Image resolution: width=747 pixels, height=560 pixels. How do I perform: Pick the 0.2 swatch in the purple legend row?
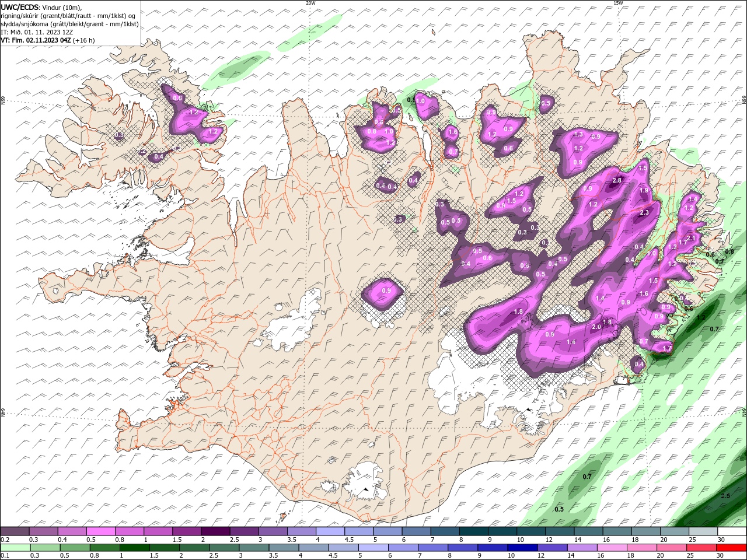pos(15,531)
